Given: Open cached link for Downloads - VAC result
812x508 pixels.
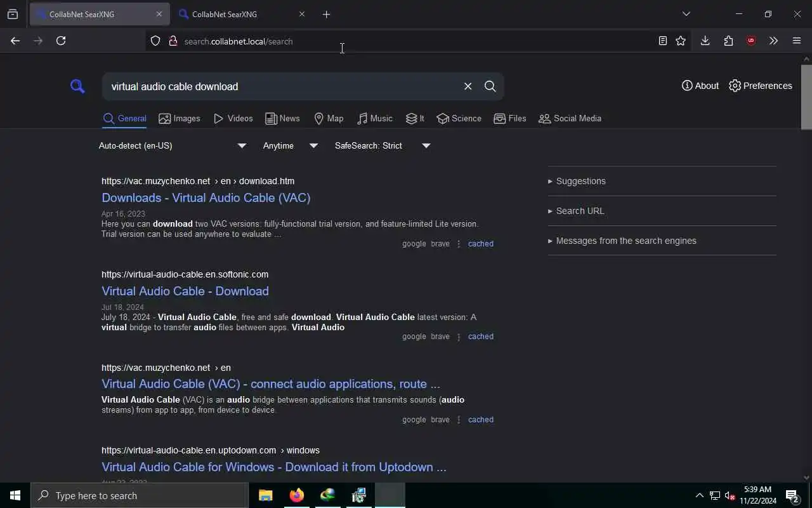Looking at the screenshot, I should tap(481, 244).
